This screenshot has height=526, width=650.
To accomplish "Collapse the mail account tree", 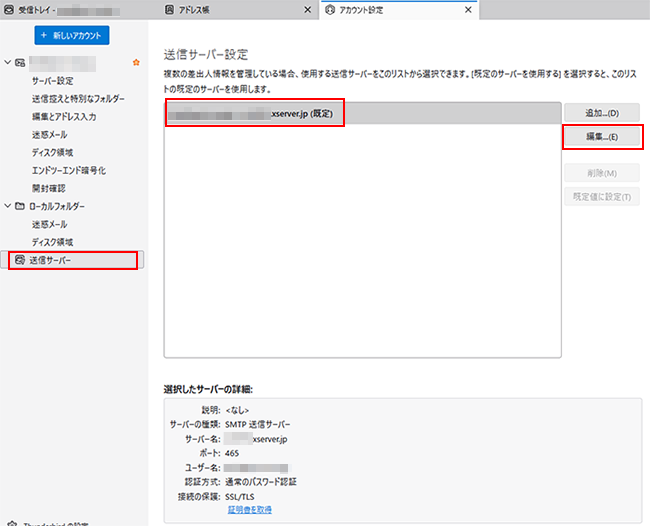I will click(7, 62).
